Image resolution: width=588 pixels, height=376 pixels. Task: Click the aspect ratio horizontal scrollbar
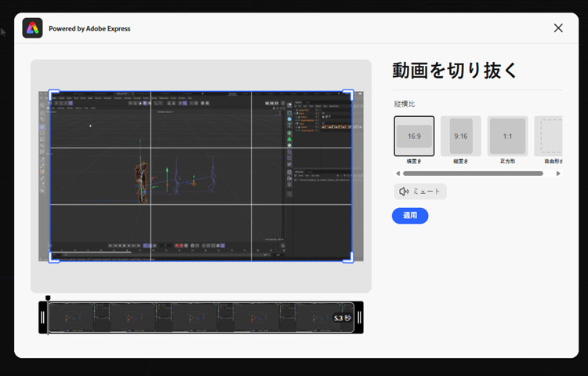coord(473,173)
